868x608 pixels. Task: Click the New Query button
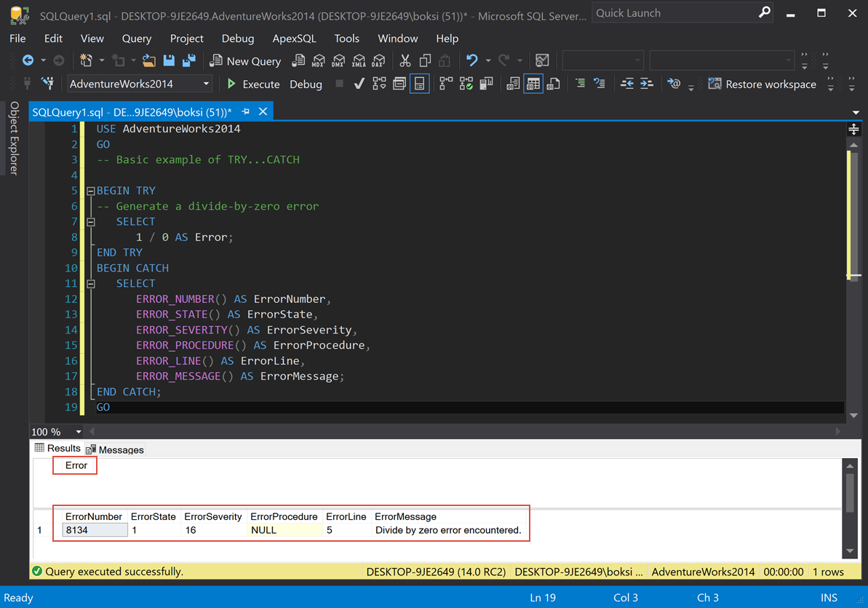tap(245, 61)
